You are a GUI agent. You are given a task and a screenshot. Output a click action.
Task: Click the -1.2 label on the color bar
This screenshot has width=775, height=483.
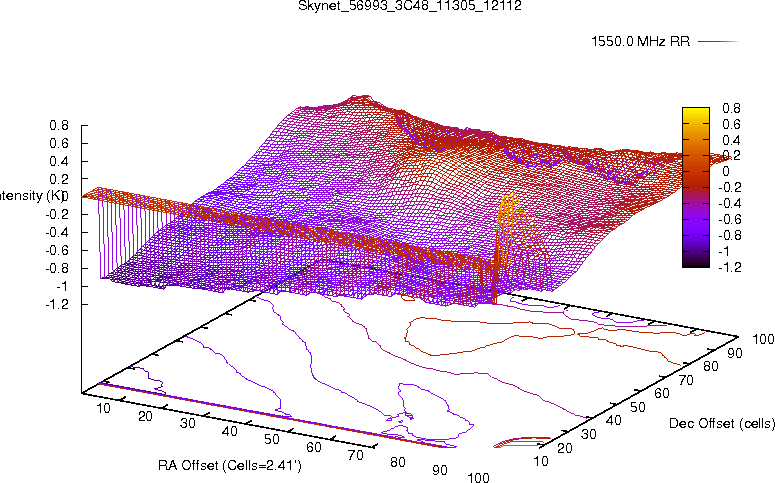[730, 267]
